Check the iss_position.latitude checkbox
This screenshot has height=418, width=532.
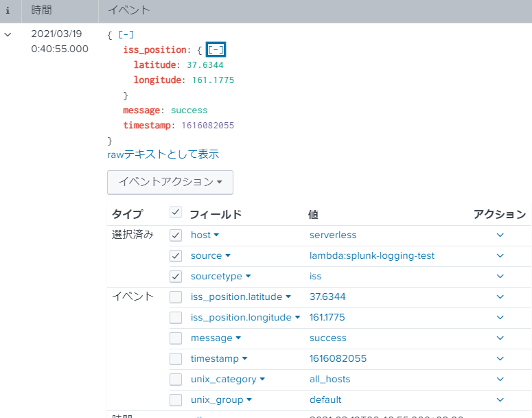click(176, 297)
